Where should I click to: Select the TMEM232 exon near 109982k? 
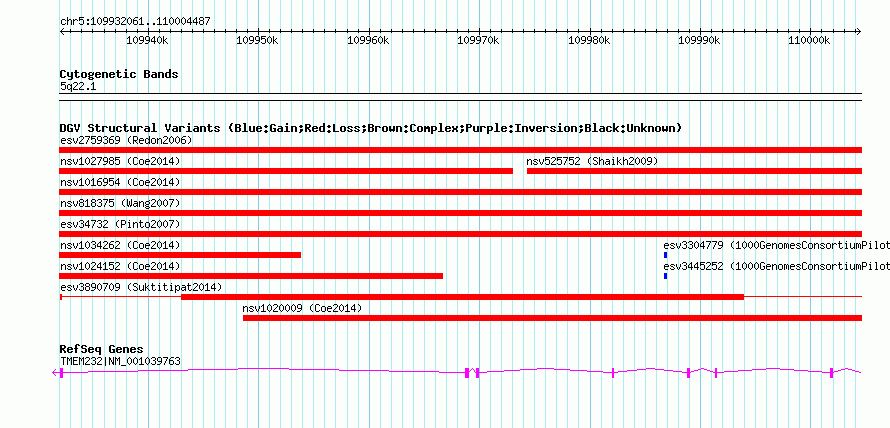point(613,373)
